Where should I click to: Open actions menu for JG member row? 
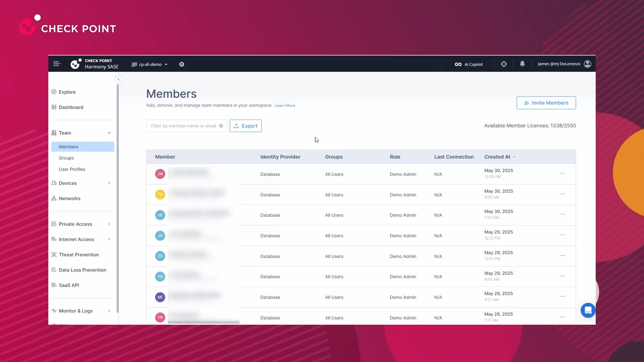(562, 235)
